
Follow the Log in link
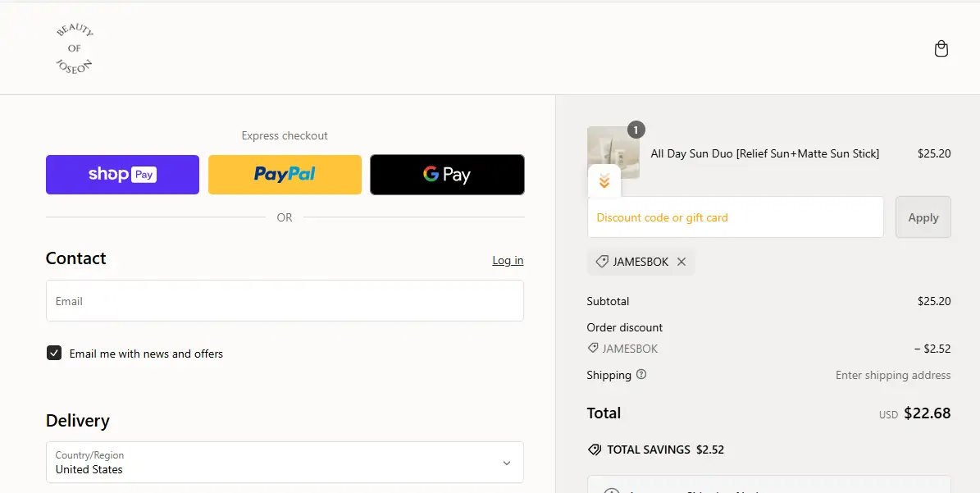coord(508,260)
